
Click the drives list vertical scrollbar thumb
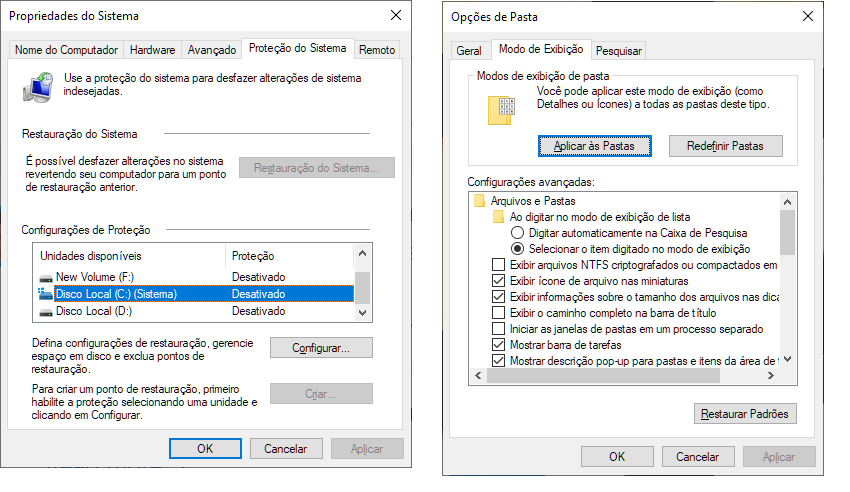click(x=363, y=288)
